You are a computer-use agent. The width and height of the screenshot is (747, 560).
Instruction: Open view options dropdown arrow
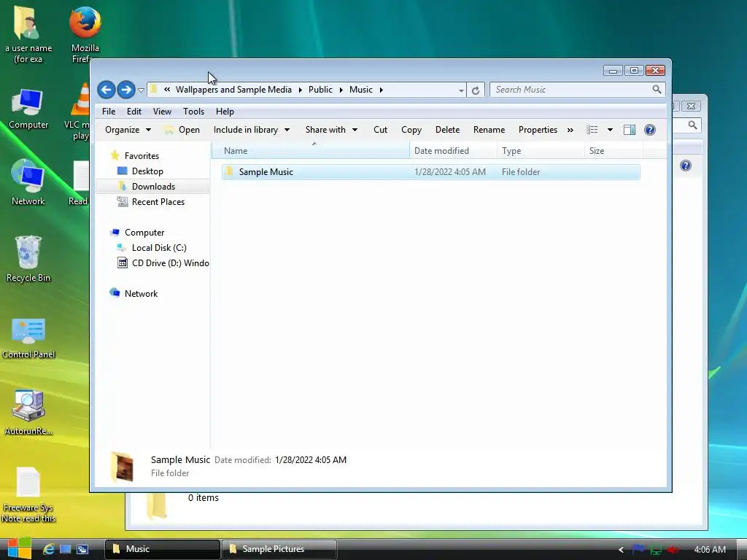pos(610,130)
